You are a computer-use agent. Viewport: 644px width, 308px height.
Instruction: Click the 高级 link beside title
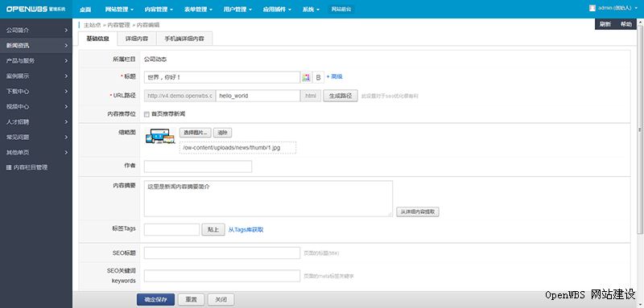335,76
